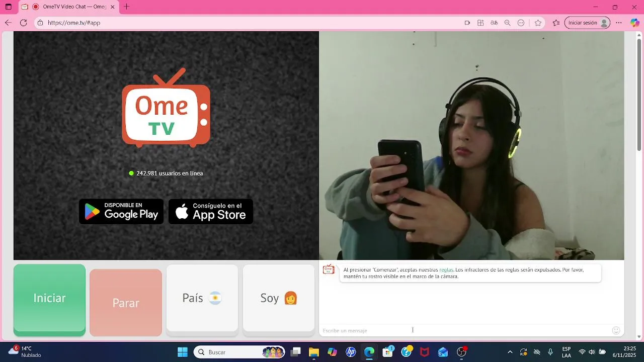
Task: Show hidden system tray icons
Action: pyautogui.click(x=510, y=352)
